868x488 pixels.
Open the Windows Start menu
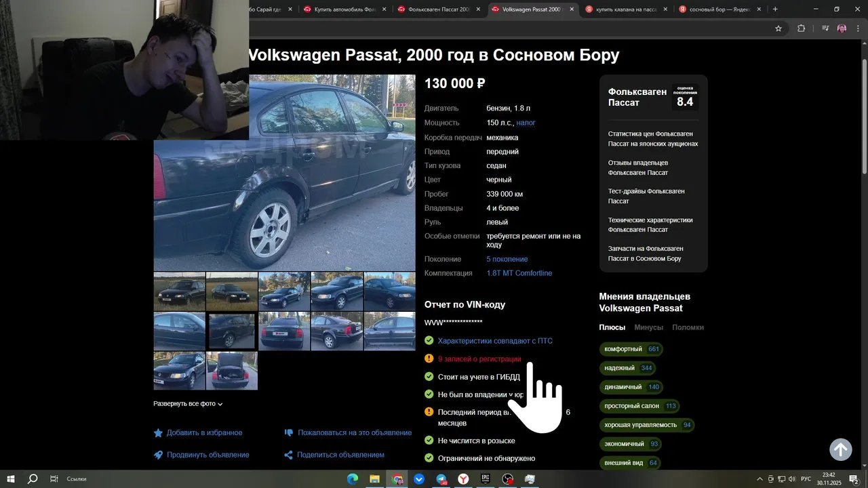11,479
